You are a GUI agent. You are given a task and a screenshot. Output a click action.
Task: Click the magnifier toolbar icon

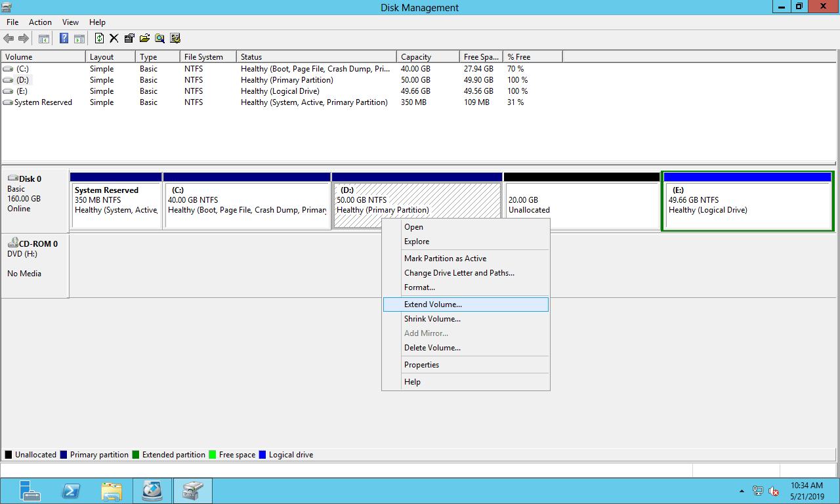click(159, 39)
